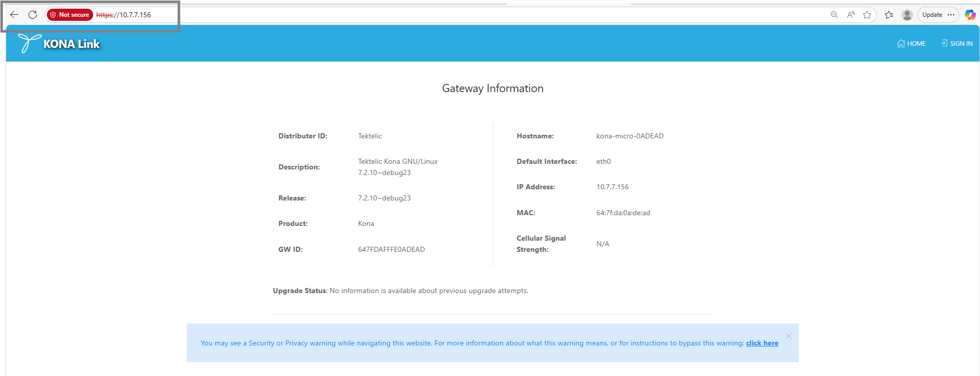
Task: Select the hostname kona-micro-0ADEAD
Action: [x=630, y=136]
